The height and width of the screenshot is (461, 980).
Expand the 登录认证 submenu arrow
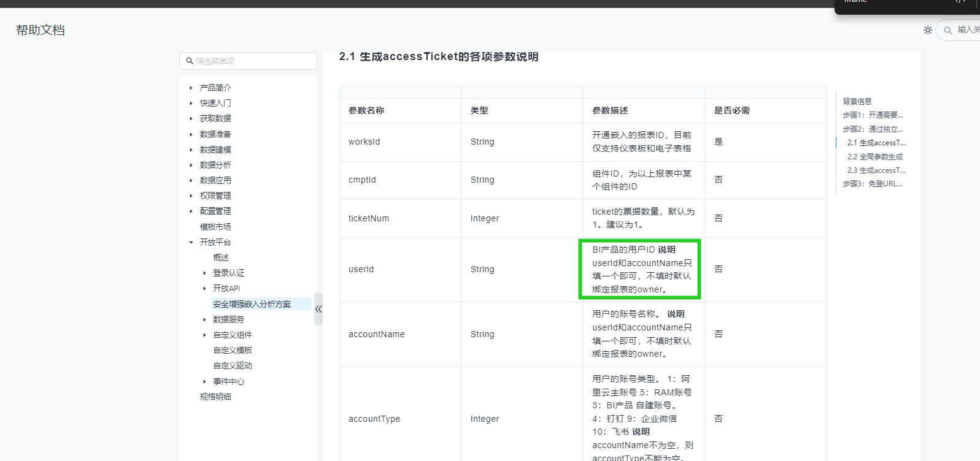coord(204,273)
